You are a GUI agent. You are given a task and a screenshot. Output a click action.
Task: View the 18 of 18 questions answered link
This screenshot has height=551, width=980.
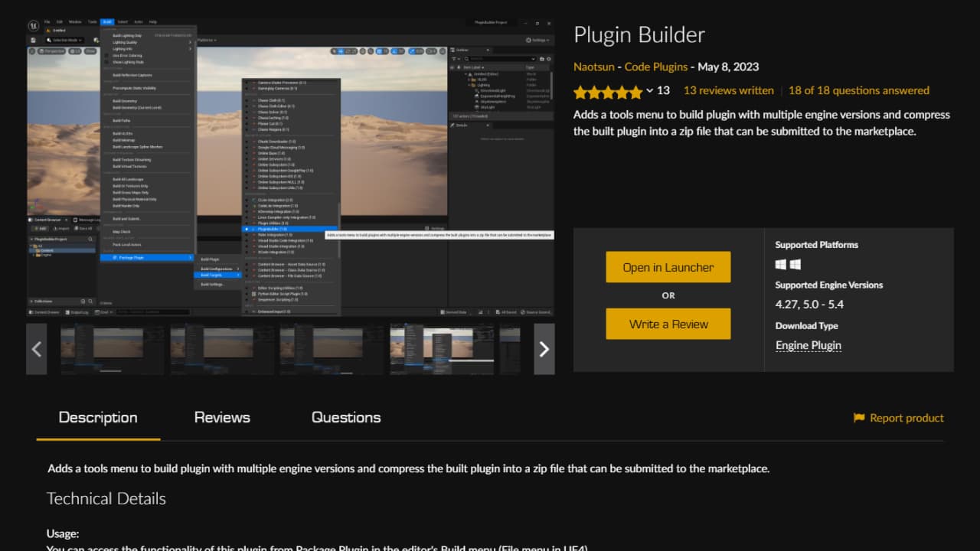point(858,90)
